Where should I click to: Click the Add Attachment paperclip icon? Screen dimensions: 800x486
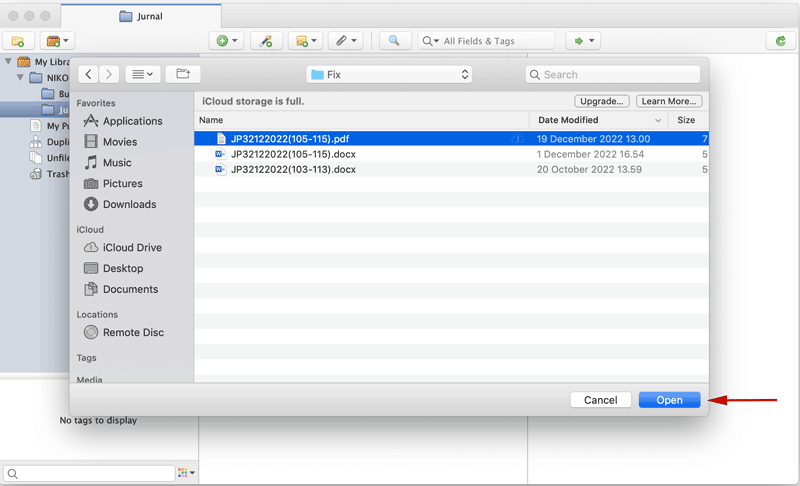345,41
